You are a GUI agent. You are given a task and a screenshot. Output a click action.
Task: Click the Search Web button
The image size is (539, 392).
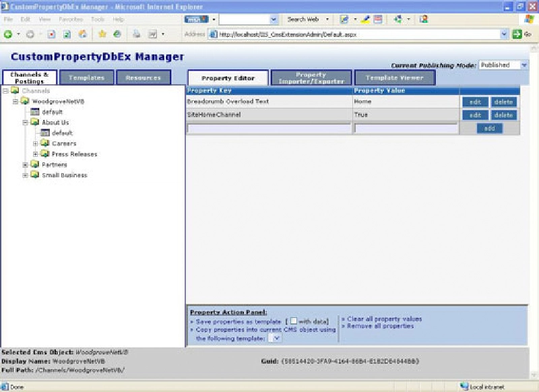coord(303,20)
